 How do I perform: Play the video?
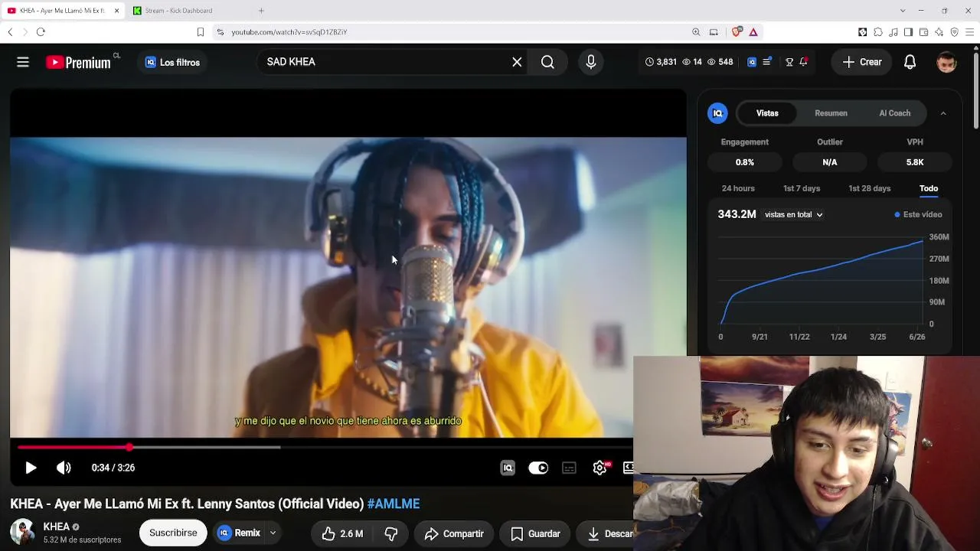pos(31,468)
